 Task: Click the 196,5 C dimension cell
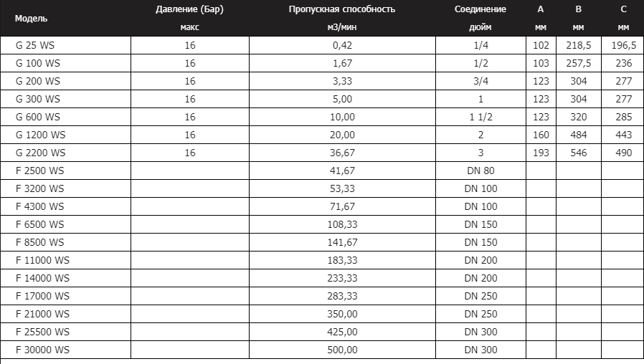623,45
